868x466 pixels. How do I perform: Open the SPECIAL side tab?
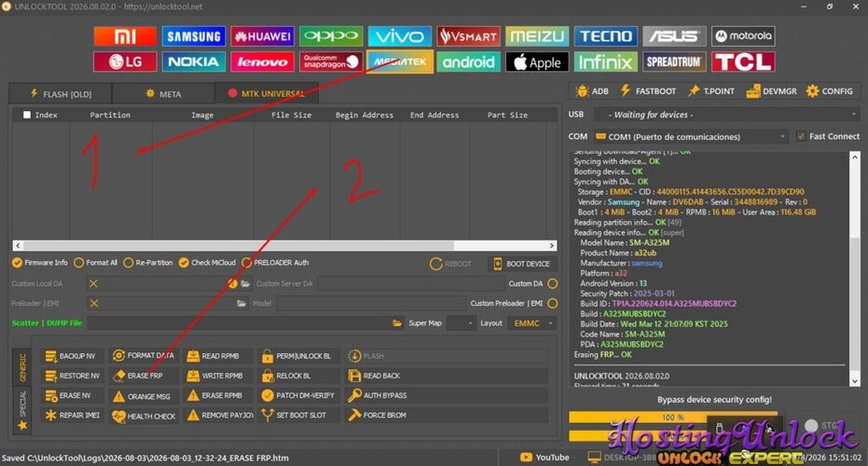pos(22,410)
